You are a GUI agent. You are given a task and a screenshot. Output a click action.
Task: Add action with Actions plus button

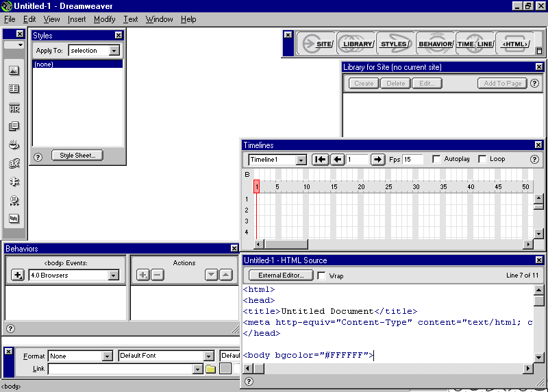click(x=142, y=275)
